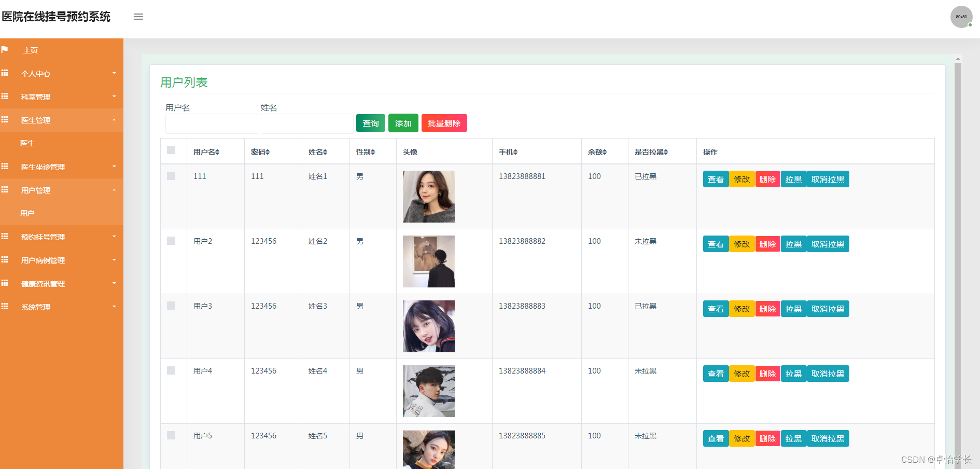Screen dimensions: 980x469
Task: Open the user avatar in the header
Action: coord(961,17)
